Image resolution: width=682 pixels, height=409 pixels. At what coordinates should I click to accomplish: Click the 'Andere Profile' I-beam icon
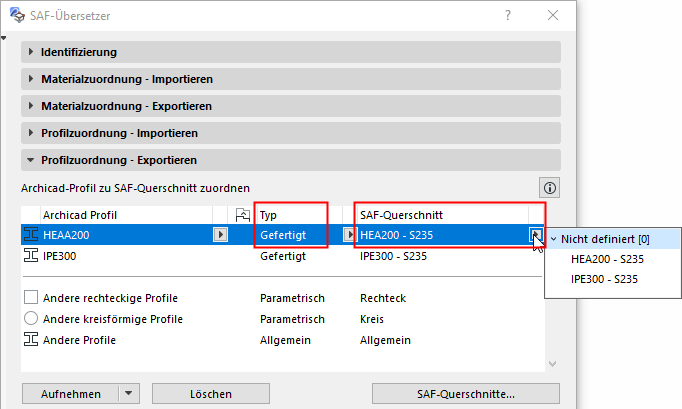30,340
